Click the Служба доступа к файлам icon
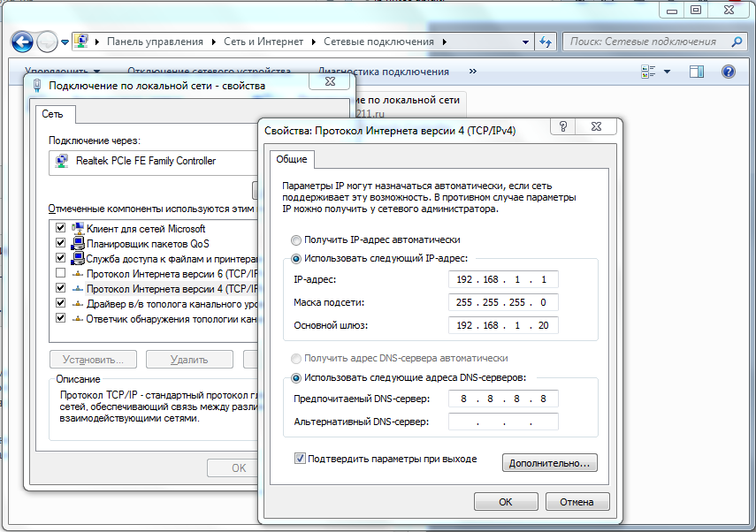The image size is (756, 532). 78,258
